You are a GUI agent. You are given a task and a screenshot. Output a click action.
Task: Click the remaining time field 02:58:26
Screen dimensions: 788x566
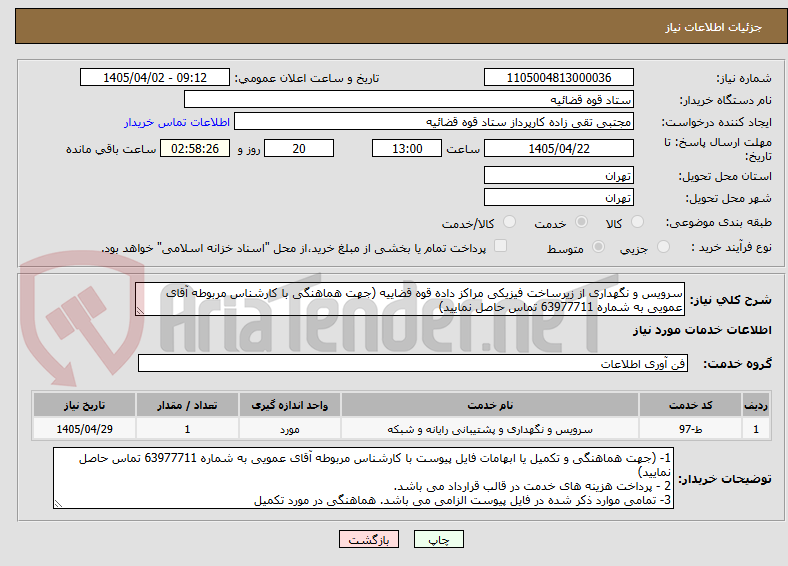click(195, 148)
